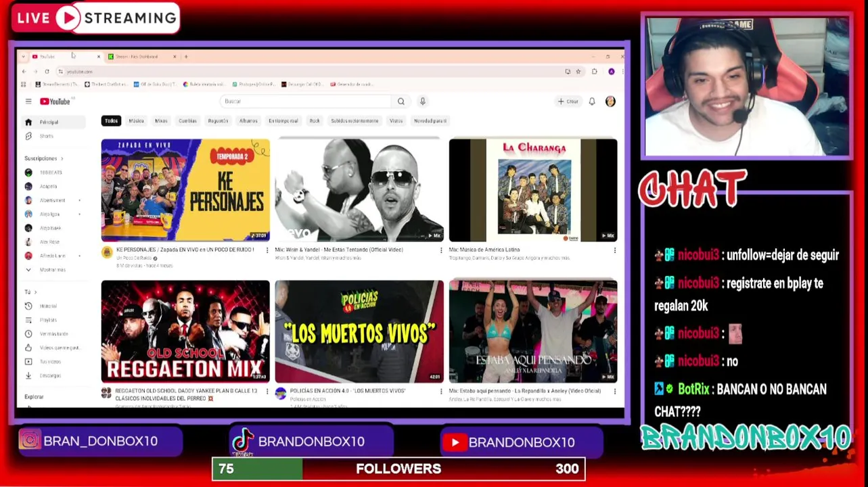Open the Chrome three-dot menu

[622, 72]
